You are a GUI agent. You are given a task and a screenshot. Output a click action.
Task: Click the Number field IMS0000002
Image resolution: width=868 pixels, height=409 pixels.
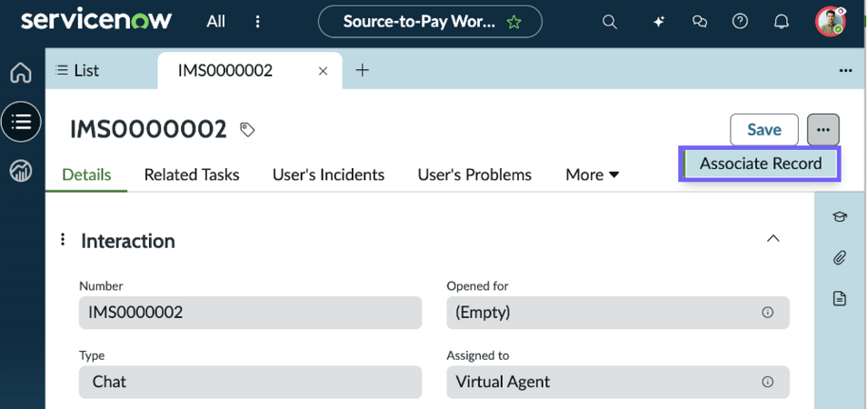250,313
